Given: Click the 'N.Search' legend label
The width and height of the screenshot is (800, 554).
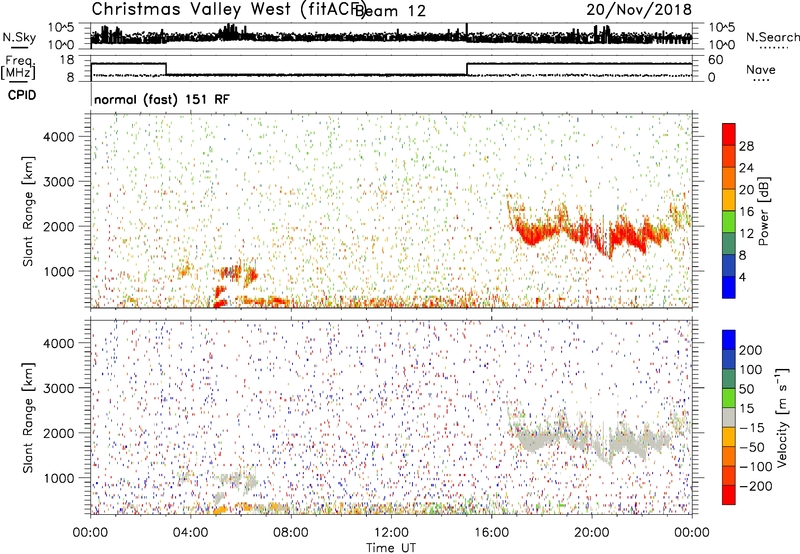Looking at the screenshot, I should click(772, 37).
